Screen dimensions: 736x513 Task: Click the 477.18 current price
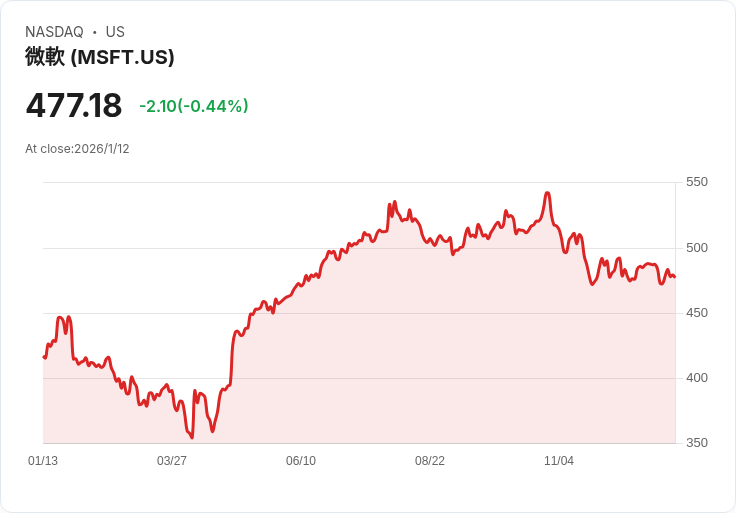tap(73, 105)
